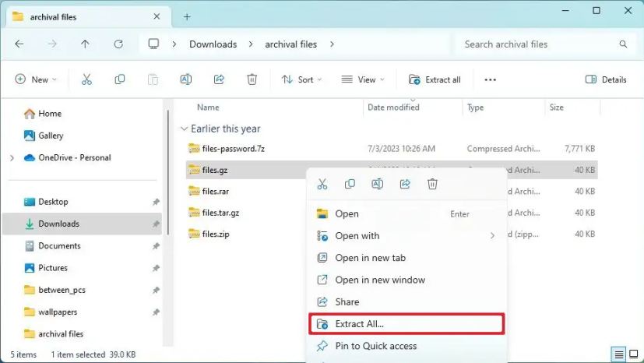Open the Sort dropdown menu
Viewport: 644px width, 363px height.
301,79
